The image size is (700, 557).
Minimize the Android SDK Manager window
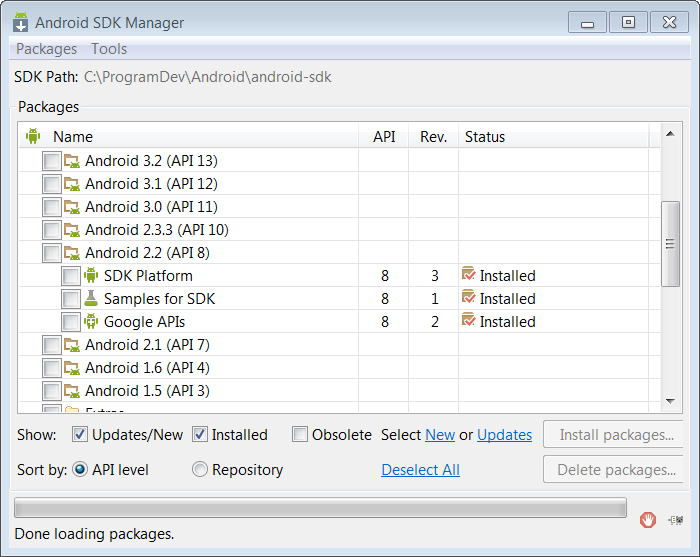pyautogui.click(x=587, y=22)
